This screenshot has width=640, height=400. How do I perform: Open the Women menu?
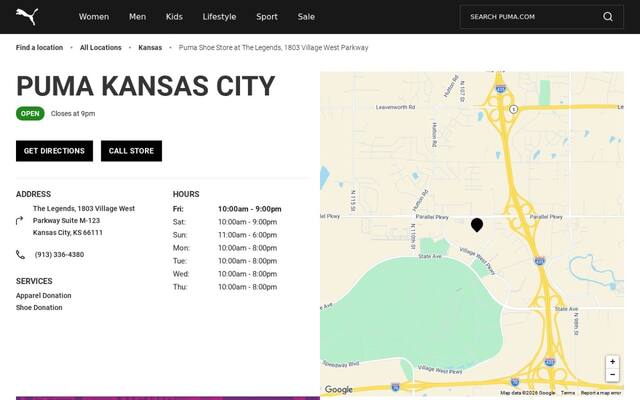[94, 17]
